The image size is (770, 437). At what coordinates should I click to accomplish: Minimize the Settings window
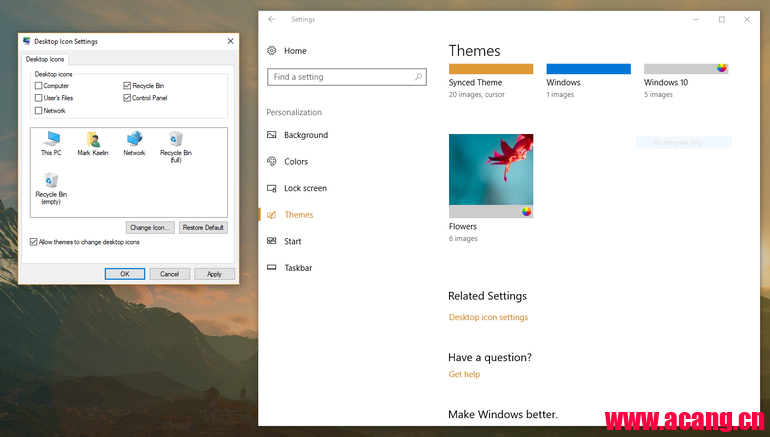point(696,19)
